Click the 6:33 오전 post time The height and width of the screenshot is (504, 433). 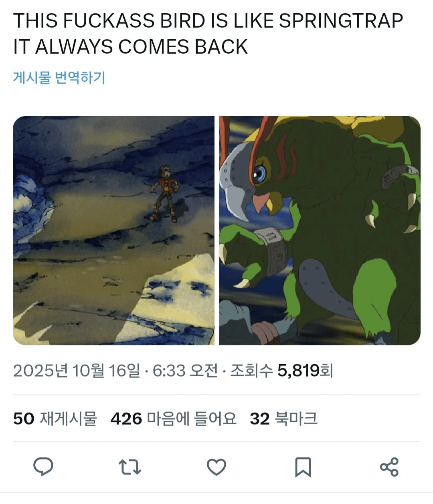tap(185, 371)
